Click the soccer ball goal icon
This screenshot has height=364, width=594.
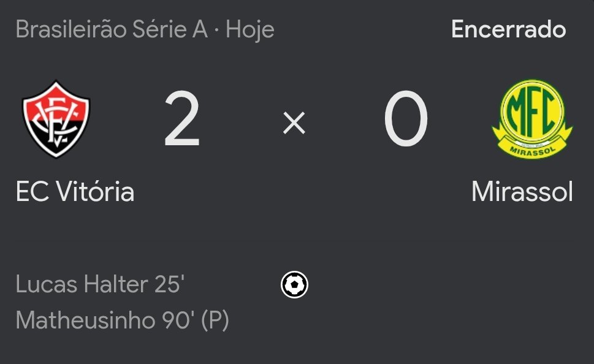click(294, 285)
